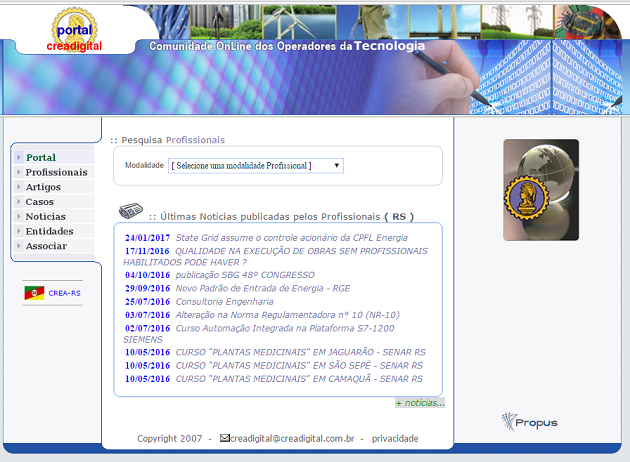Click the arrow bullet next to Profissionais
The height and width of the screenshot is (462, 630).
(x=18, y=172)
